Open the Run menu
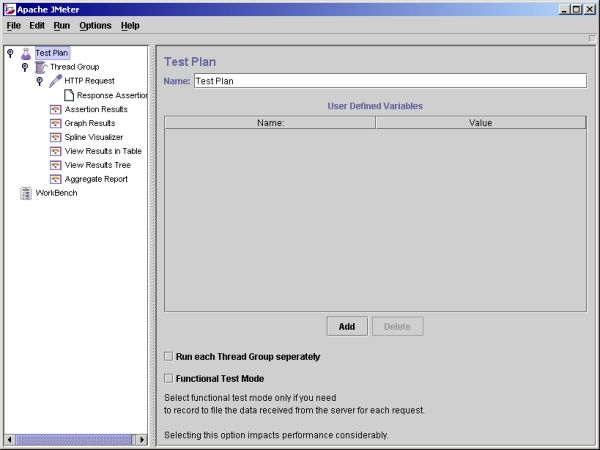Screen dimensions: 600x450 coord(62,25)
